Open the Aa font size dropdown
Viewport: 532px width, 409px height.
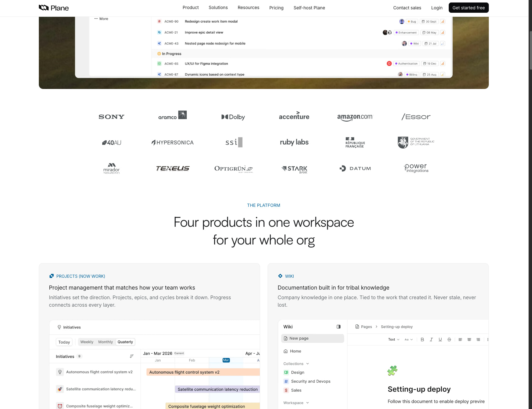pyautogui.click(x=409, y=340)
